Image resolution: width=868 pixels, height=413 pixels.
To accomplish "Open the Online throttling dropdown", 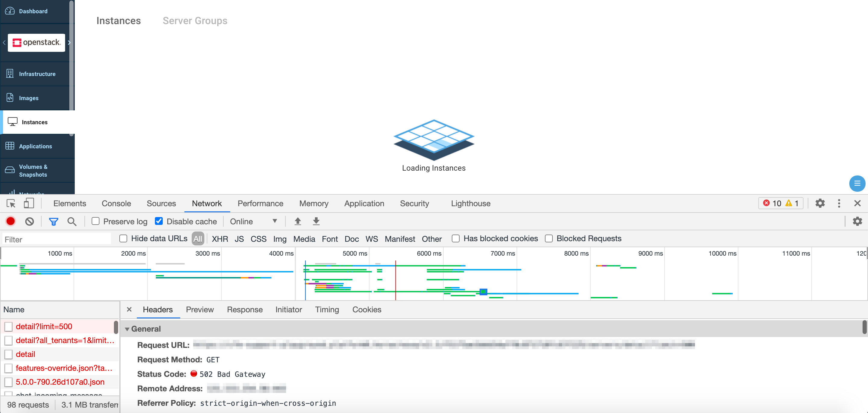I will point(253,221).
